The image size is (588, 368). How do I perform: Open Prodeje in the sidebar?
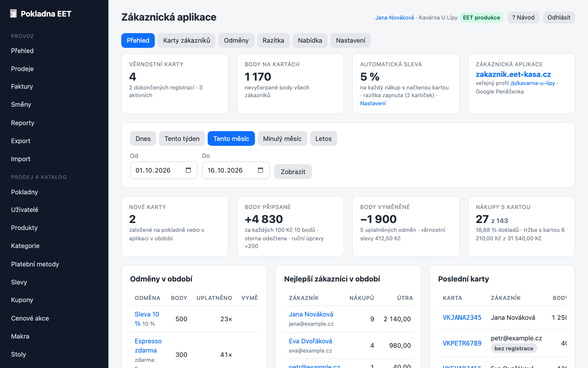22,69
